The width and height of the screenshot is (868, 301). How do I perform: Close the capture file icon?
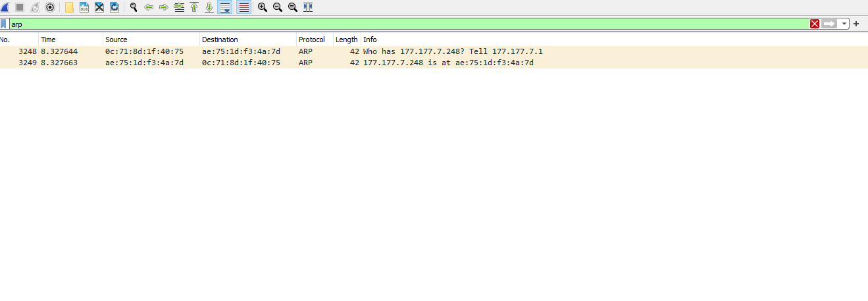99,7
